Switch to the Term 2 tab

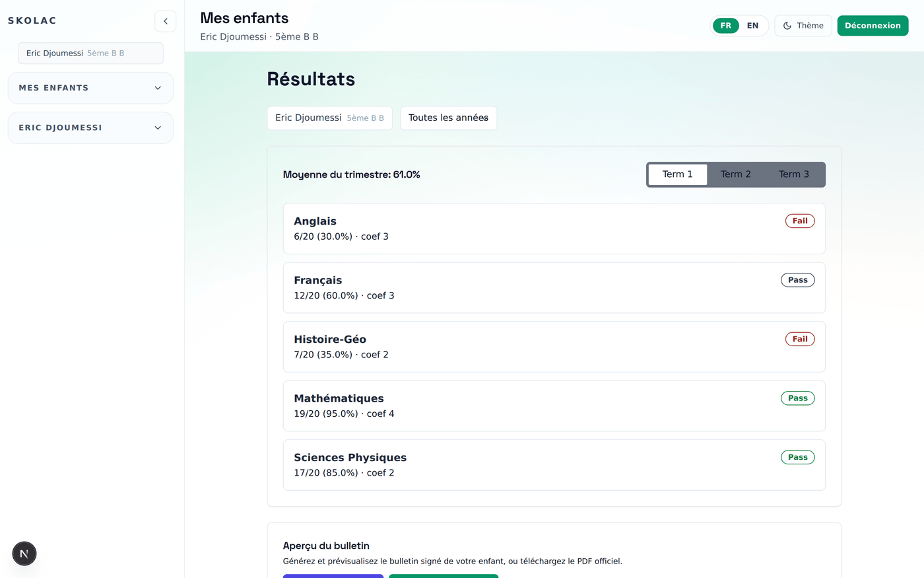[736, 174]
